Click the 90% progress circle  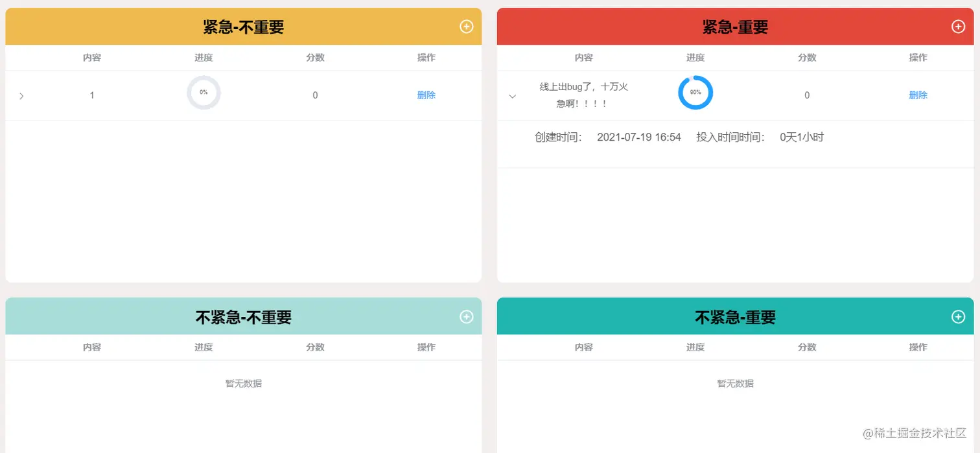tap(695, 93)
